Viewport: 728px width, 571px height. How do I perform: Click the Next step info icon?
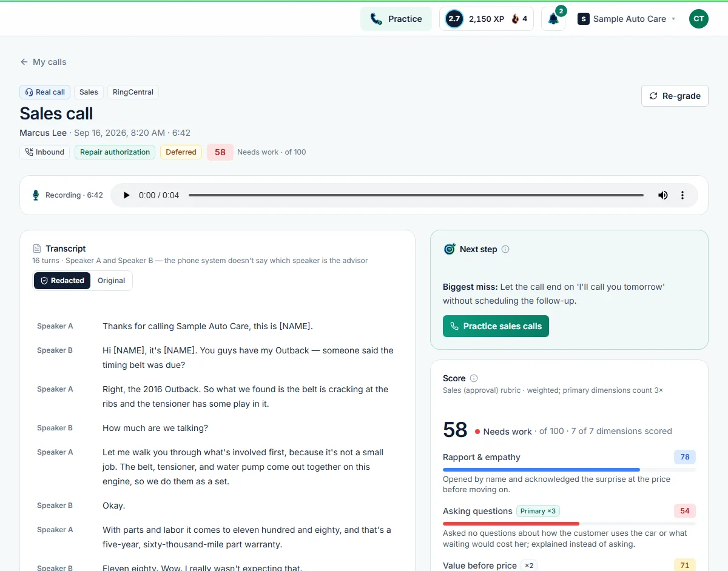point(505,249)
